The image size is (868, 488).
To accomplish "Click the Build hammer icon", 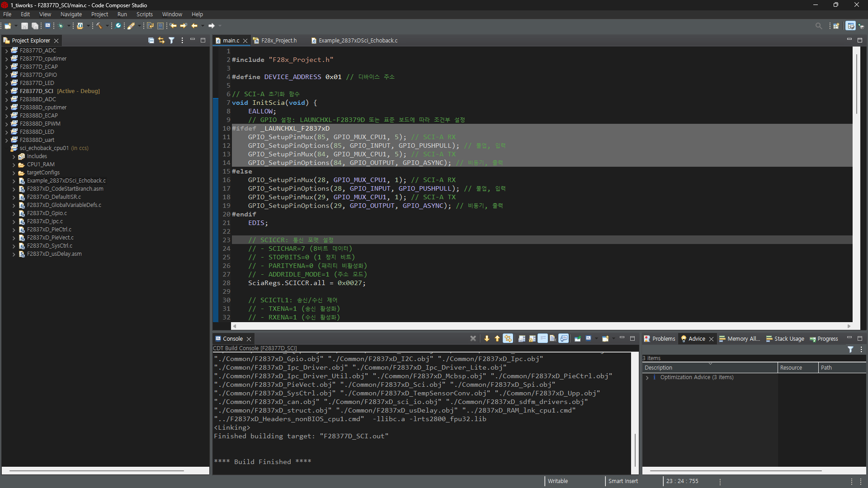I will point(99,26).
